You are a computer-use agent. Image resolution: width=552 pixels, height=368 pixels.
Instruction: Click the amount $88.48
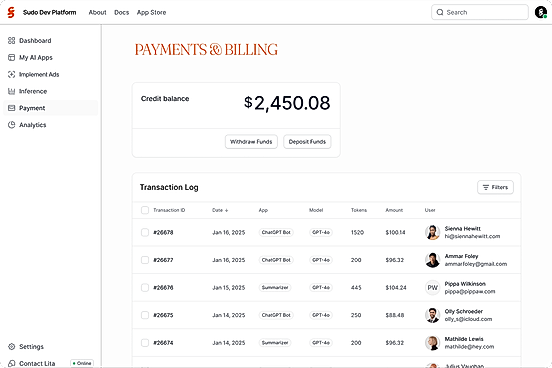(x=395, y=315)
